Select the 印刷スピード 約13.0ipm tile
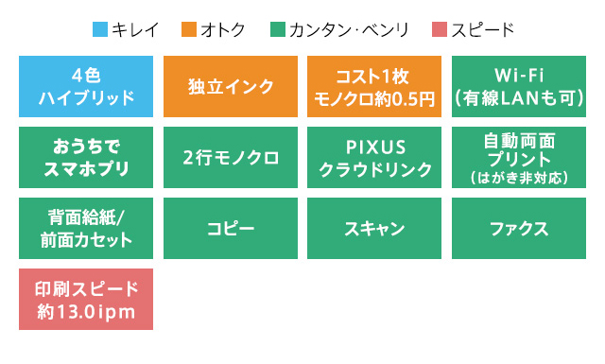 pyautogui.click(x=86, y=299)
